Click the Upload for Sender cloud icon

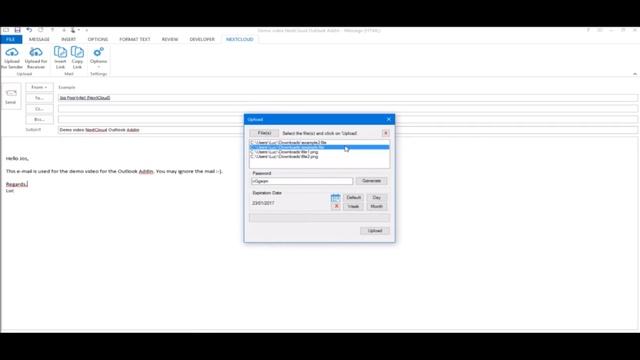click(12, 52)
